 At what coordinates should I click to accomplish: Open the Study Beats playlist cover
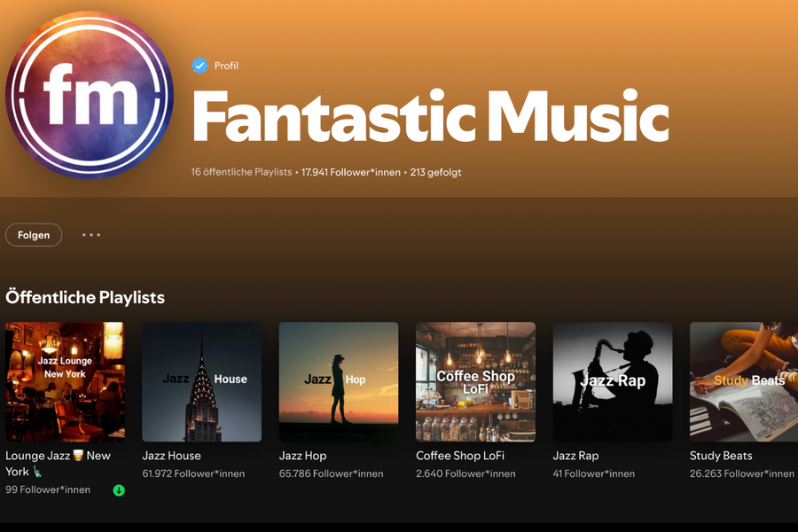coord(744,382)
